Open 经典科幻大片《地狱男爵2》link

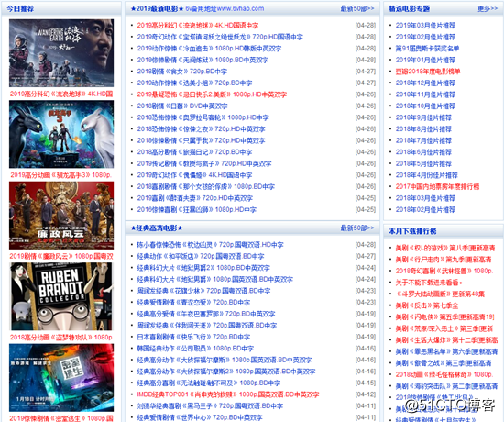[x=203, y=268]
